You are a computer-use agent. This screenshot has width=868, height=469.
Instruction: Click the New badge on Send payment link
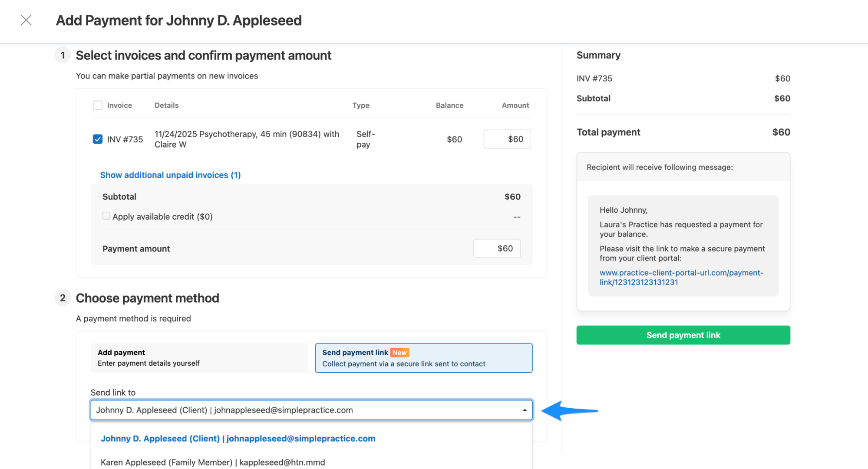[399, 353]
